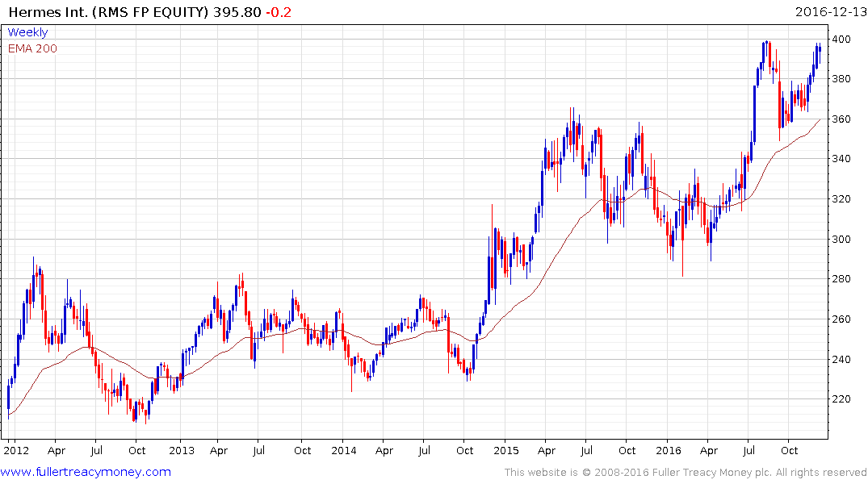Select the 2013 time axis label

tap(182, 450)
